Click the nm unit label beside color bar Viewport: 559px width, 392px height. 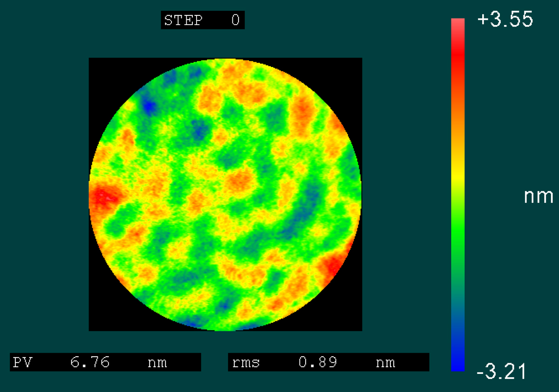click(x=539, y=196)
